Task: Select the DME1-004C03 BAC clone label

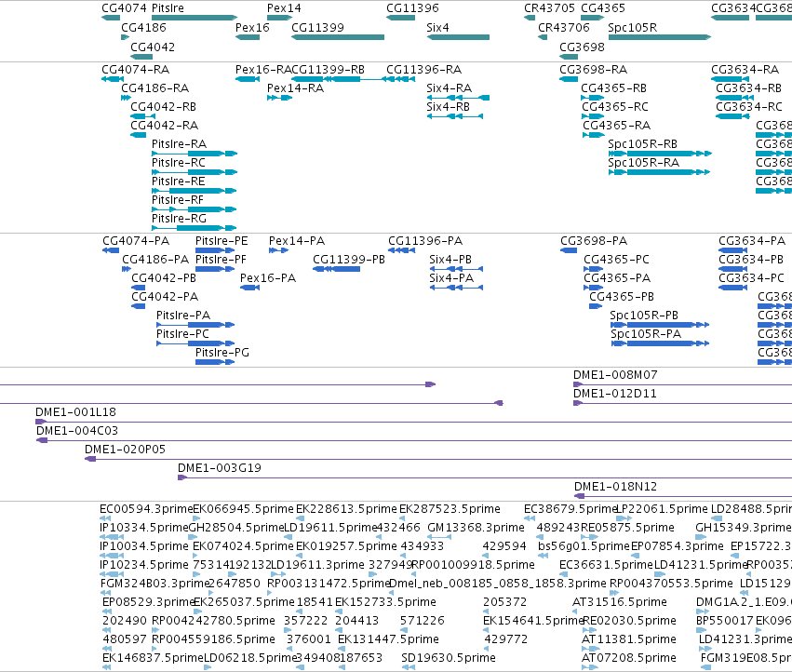Action: [x=77, y=431]
